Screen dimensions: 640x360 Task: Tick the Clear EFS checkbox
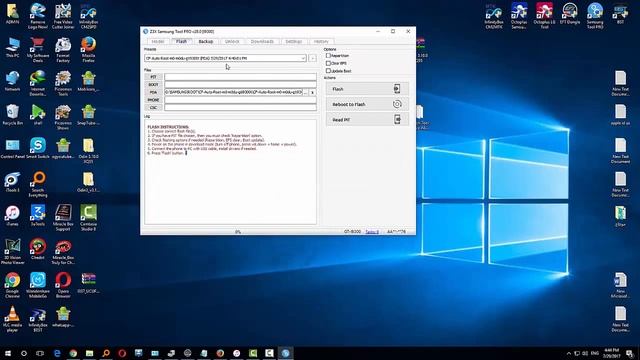pyautogui.click(x=328, y=63)
